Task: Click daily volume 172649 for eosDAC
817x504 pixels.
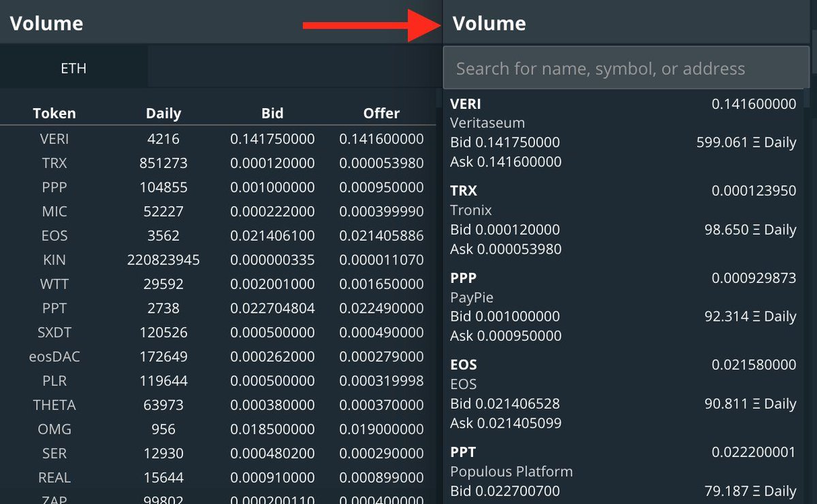Action: point(163,356)
